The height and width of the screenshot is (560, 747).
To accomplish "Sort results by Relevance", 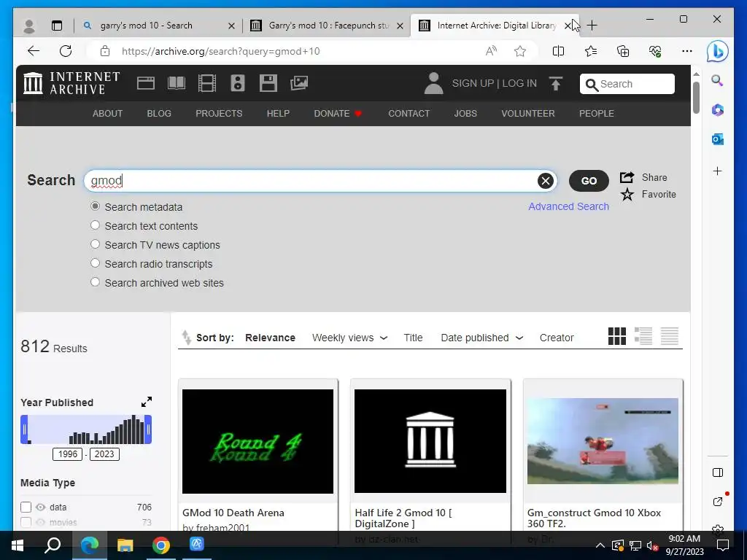I will (x=270, y=338).
